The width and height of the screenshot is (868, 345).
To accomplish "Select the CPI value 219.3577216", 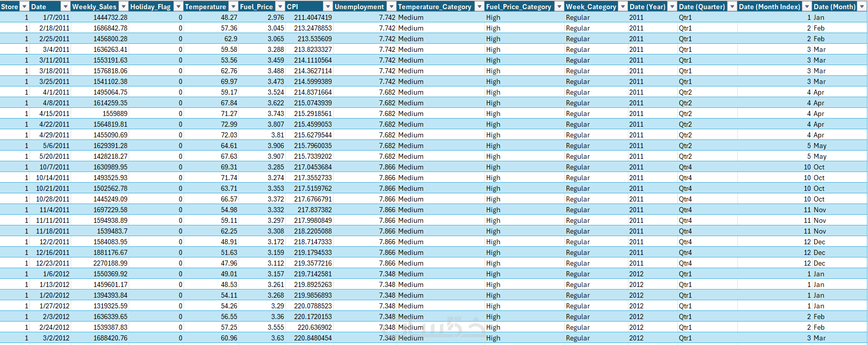I will (313, 263).
